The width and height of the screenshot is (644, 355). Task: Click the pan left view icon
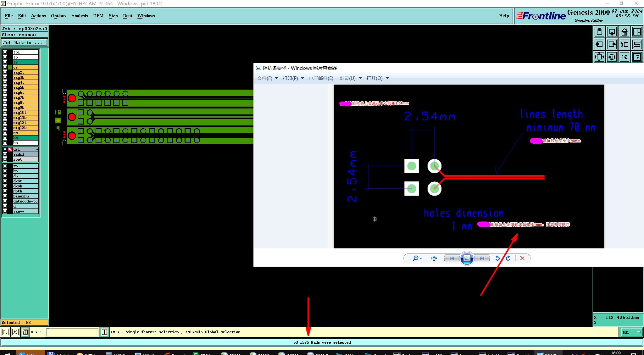coord(599,44)
